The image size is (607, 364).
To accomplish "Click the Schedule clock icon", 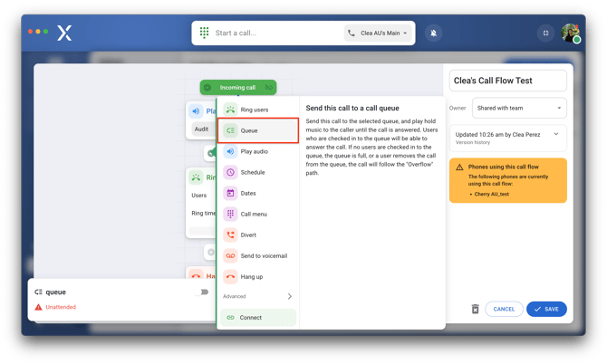I will (230, 172).
